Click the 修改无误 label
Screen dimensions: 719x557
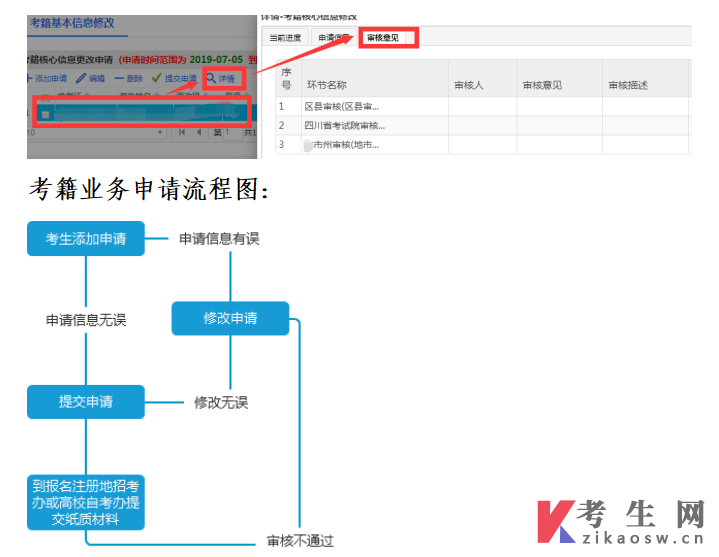pyautogui.click(x=221, y=403)
